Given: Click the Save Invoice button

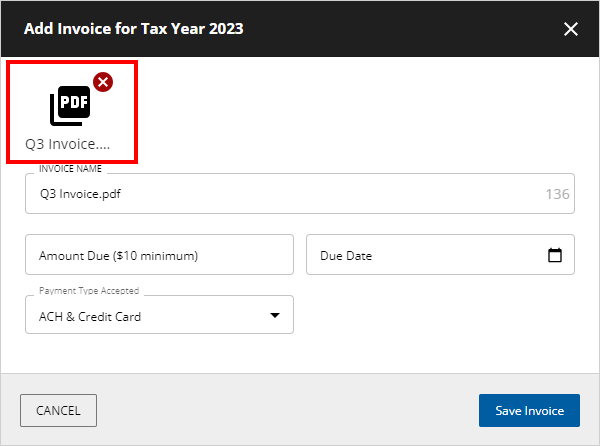Looking at the screenshot, I should pyautogui.click(x=529, y=410).
